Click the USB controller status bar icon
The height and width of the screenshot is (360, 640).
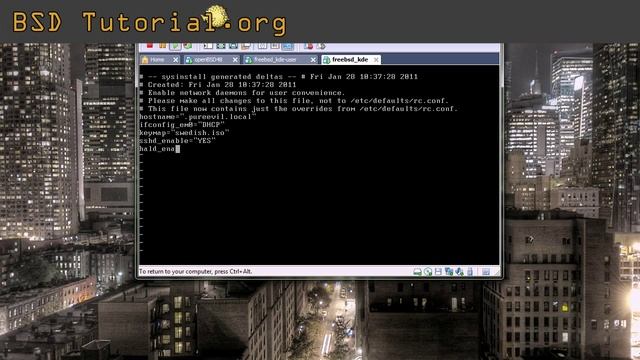coord(470,272)
